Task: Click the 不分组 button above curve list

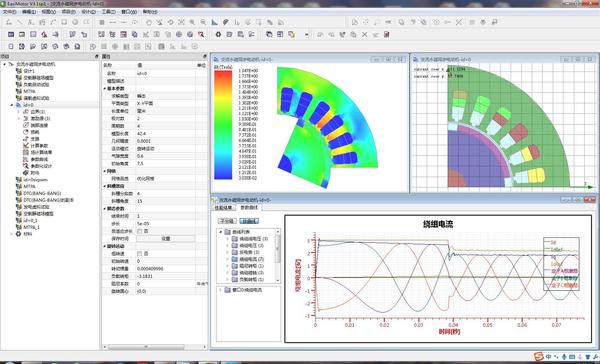Action: point(227,221)
